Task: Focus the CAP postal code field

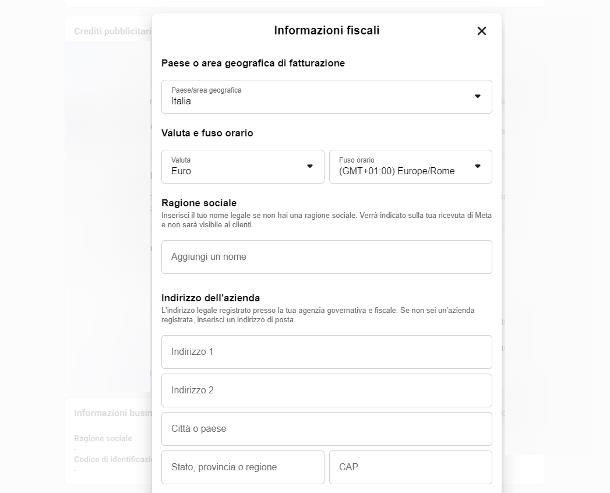Action: (x=410, y=467)
